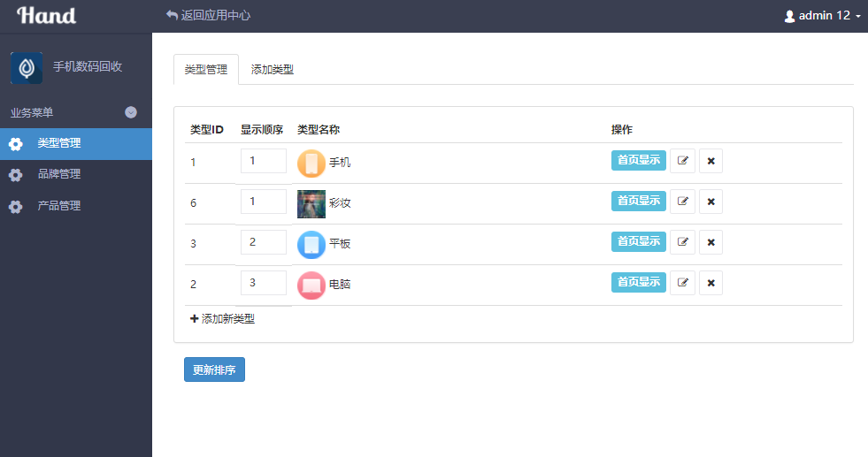This screenshot has height=457, width=868.
Task: Click the blue 平板 type icon
Action: pyautogui.click(x=311, y=245)
